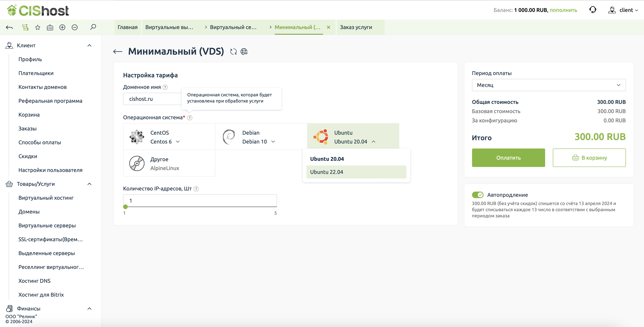Click the star favorites icon

(38, 27)
